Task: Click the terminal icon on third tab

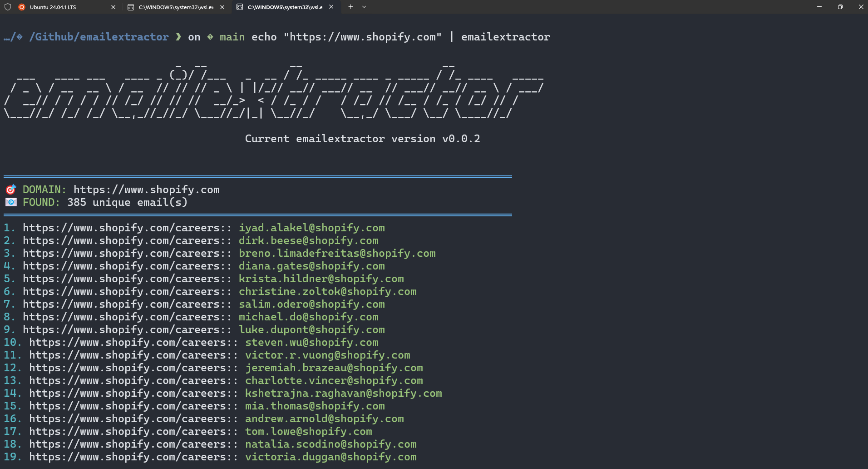Action: (x=240, y=7)
